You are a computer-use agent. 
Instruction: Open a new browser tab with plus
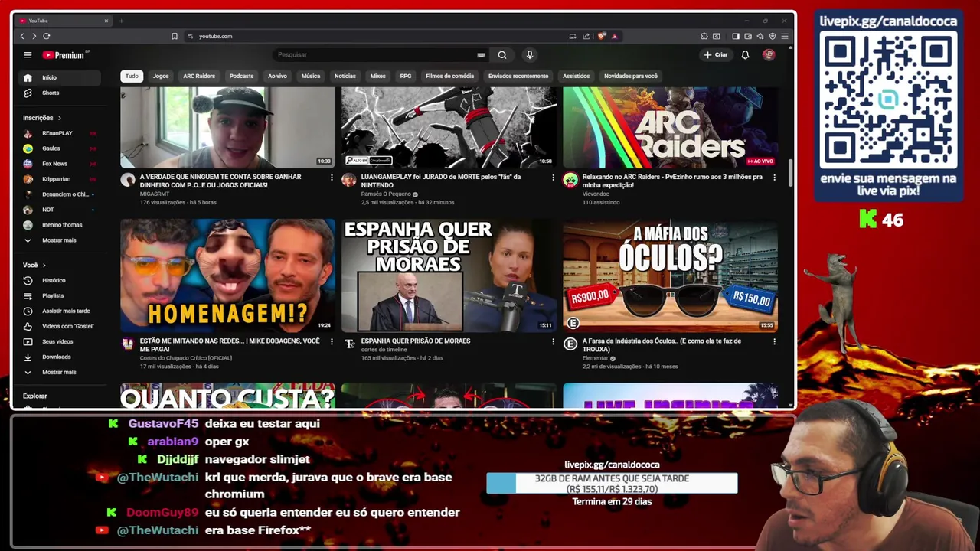click(x=121, y=21)
